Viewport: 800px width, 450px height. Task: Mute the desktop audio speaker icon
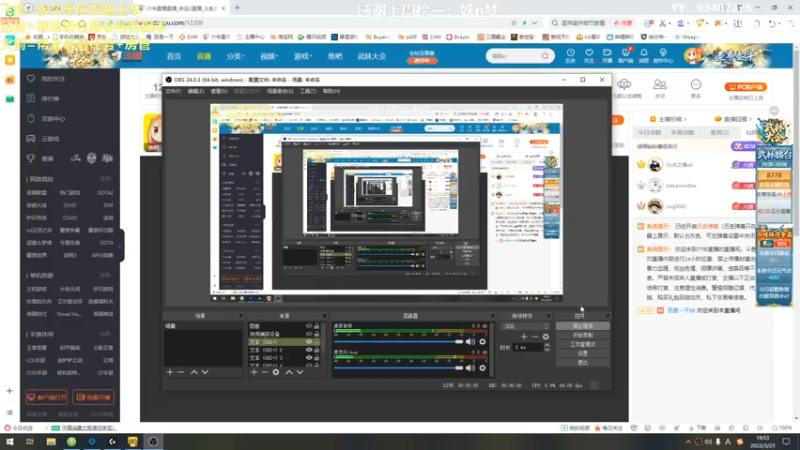[x=470, y=341]
